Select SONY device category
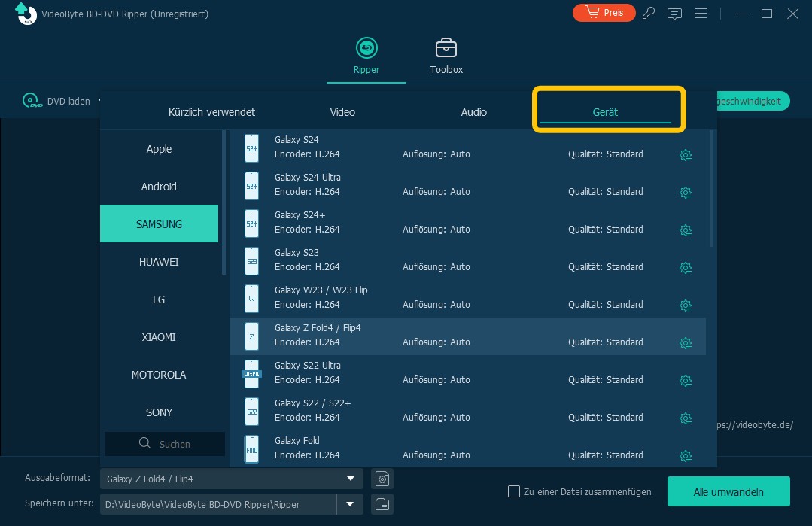 tap(159, 412)
